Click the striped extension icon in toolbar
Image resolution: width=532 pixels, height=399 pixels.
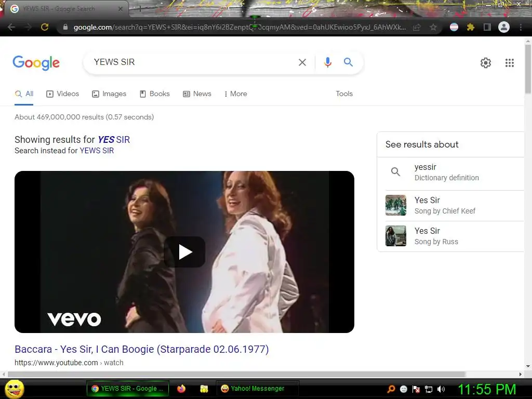click(454, 27)
